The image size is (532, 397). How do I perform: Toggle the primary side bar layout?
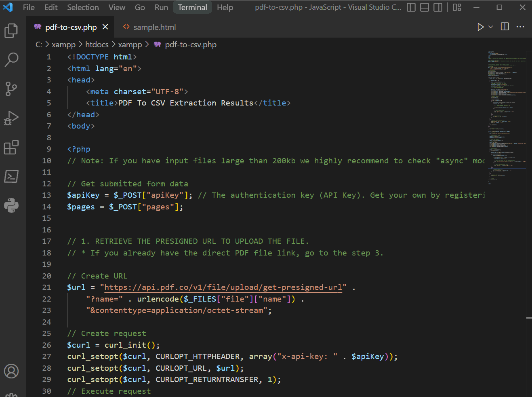411,7
